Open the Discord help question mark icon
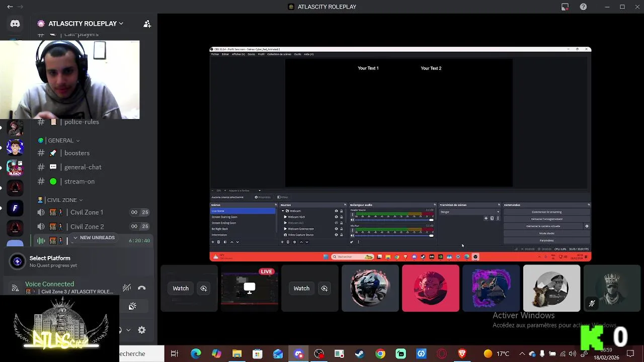This screenshot has width=644, height=362. pos(583,7)
